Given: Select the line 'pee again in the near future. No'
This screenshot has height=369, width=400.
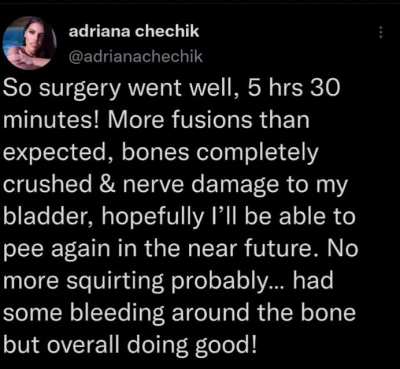Looking at the screenshot, I should 181,251.
